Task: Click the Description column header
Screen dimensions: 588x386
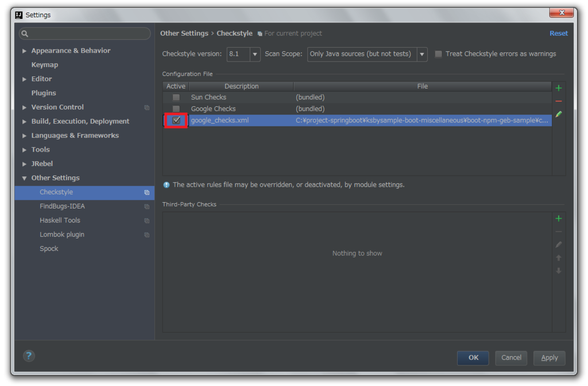Action: pyautogui.click(x=241, y=86)
